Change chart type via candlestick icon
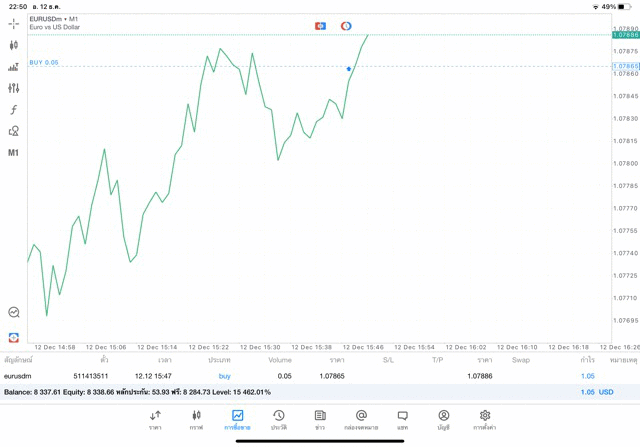This screenshot has width=640, height=447. coord(13,45)
